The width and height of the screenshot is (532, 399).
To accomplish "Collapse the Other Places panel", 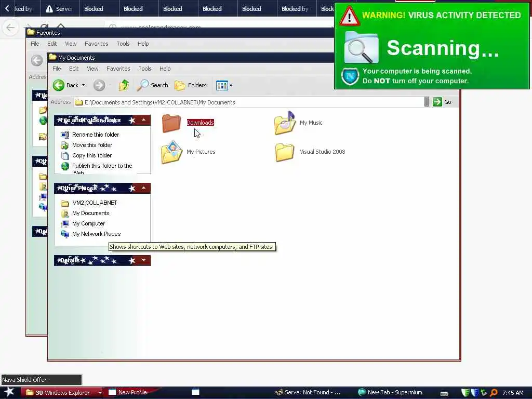I will (x=143, y=188).
